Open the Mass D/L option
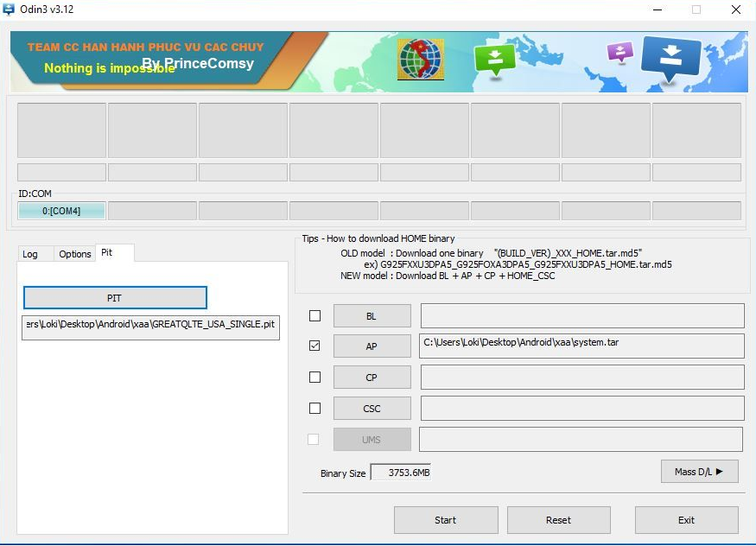756x546 pixels. point(700,472)
